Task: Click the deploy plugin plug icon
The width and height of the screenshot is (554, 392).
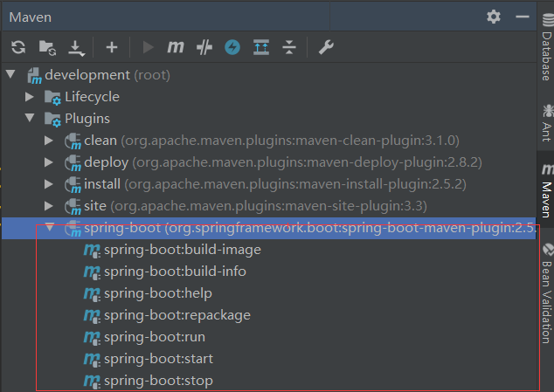Action: point(73,163)
